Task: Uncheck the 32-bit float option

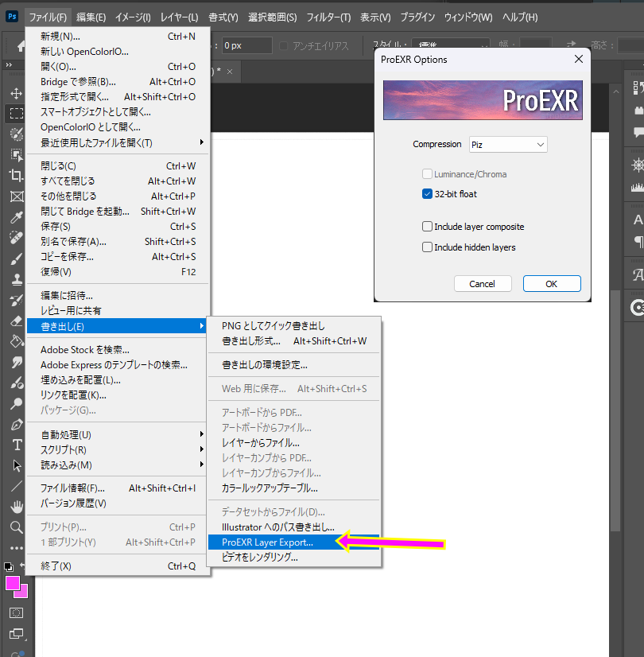Action: click(427, 193)
